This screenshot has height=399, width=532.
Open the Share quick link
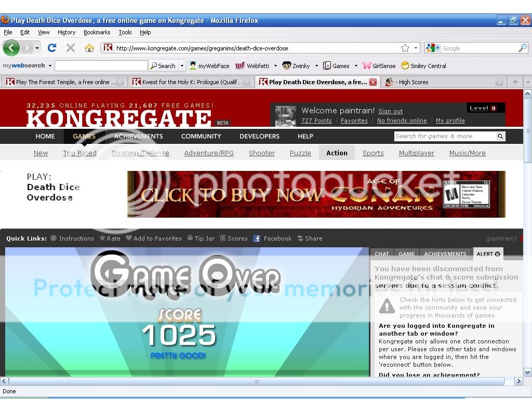tap(310, 238)
